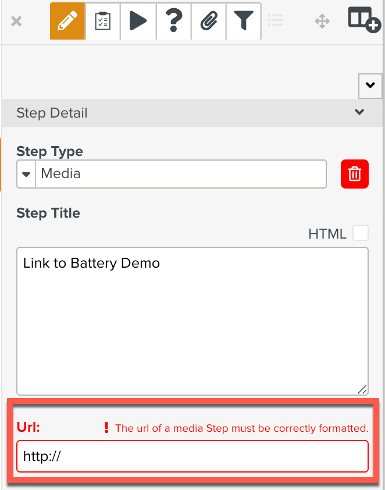Click the Step Type Media field
Screen dimensions: 386x490
[x=181, y=174]
